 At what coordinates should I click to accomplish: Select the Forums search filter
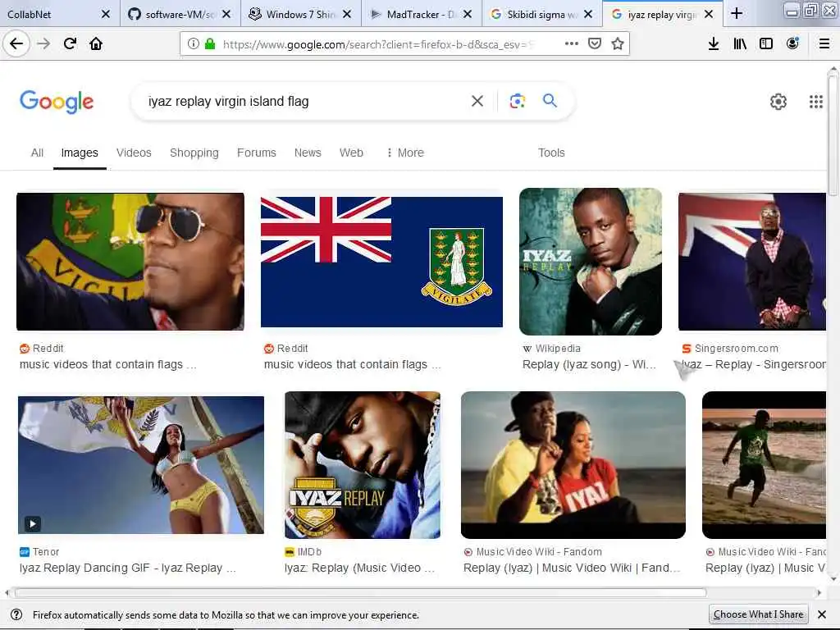pyautogui.click(x=256, y=153)
